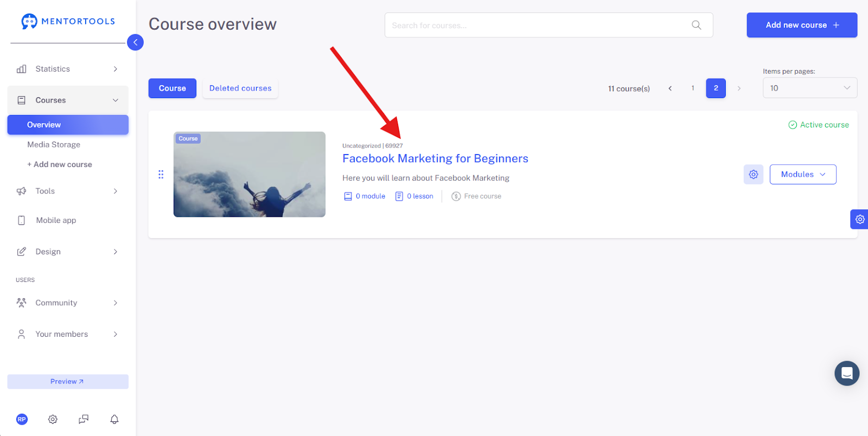Select Add new course in the sidebar

60,164
